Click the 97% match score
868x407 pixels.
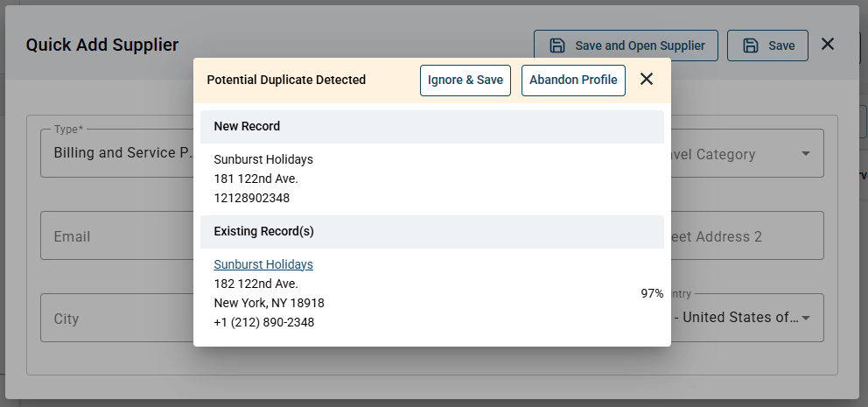[652, 293]
